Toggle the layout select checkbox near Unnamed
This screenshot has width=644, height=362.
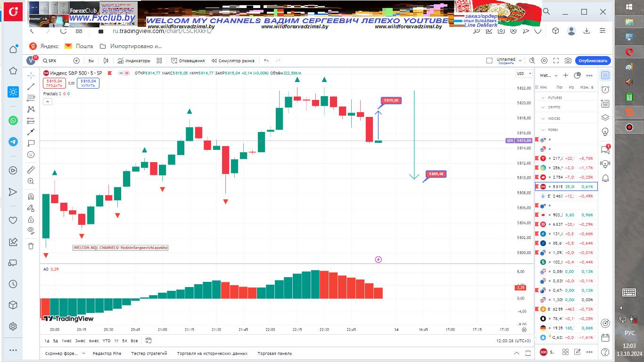489,61
